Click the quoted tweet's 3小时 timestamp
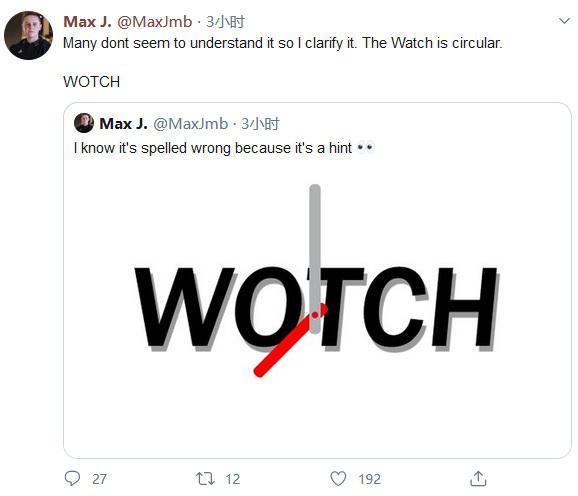 click(x=260, y=123)
